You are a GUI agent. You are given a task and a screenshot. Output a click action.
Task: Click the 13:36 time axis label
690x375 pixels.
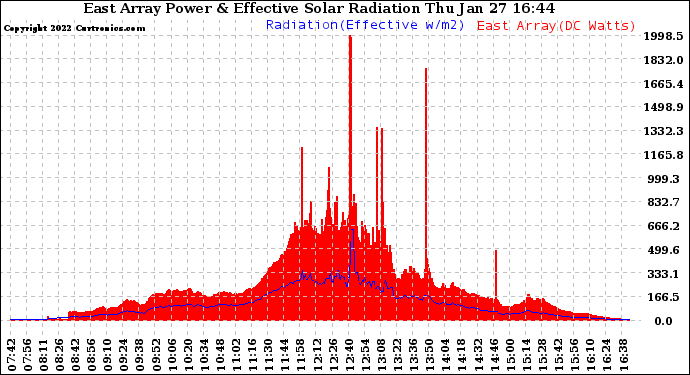click(x=414, y=355)
